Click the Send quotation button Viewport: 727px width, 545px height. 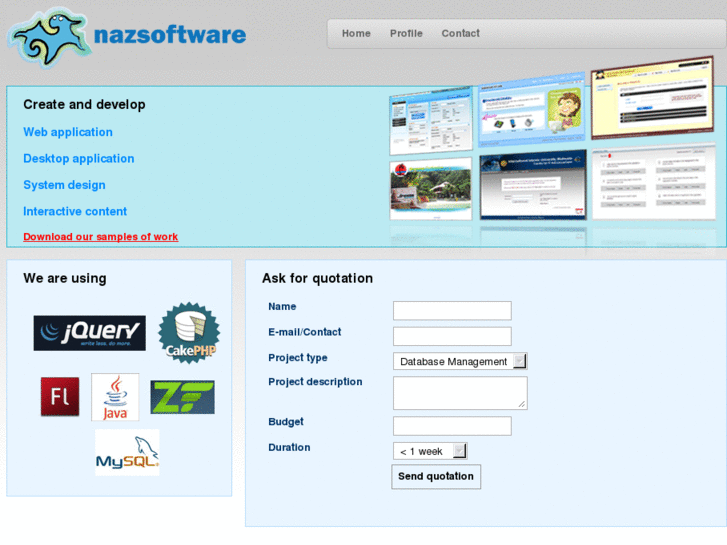436,476
